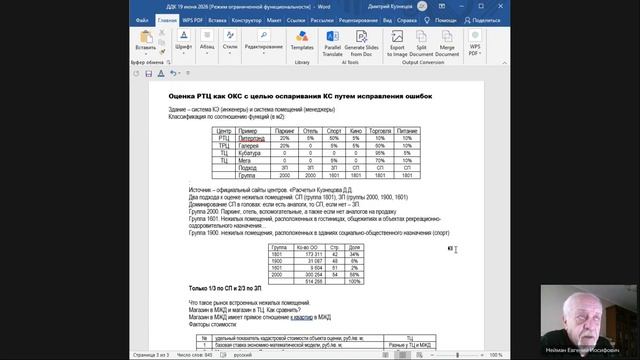Switch to the Ссылки (References) tab

pos(296,20)
